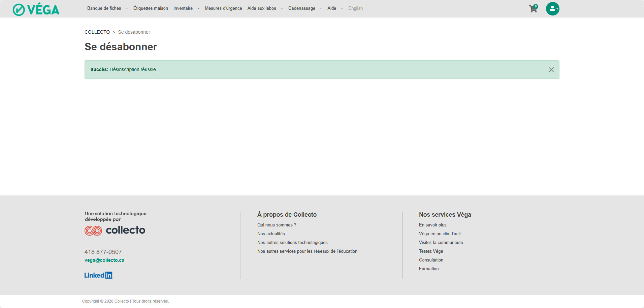
Task: Visit Nos actualités footer link
Action: 271,234
